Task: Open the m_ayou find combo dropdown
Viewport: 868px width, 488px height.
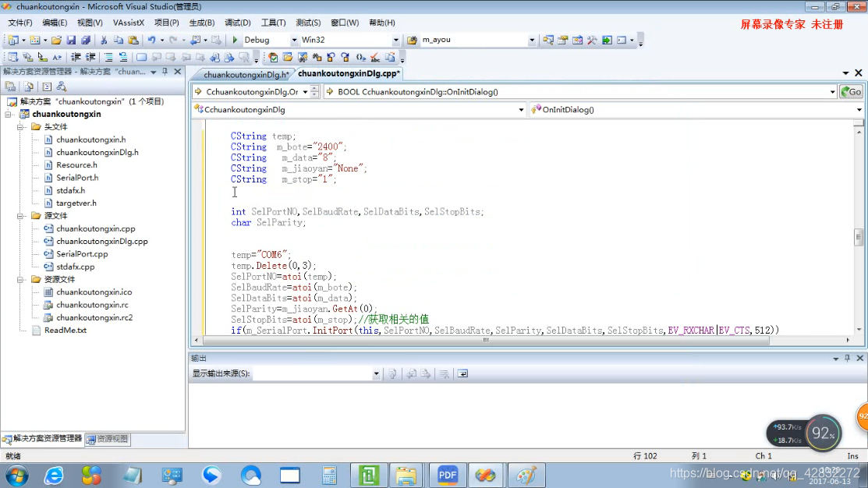Action: tap(532, 40)
